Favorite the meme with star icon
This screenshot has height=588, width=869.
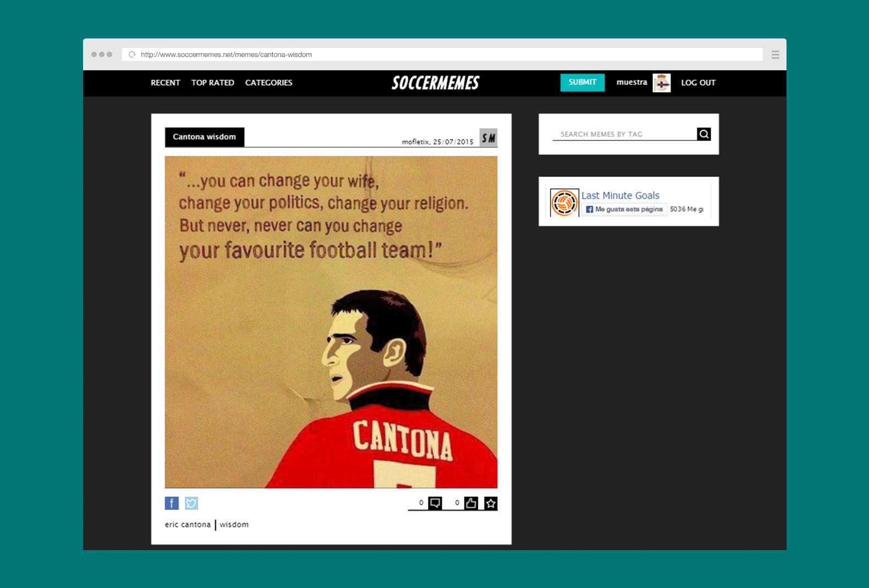pyautogui.click(x=491, y=503)
